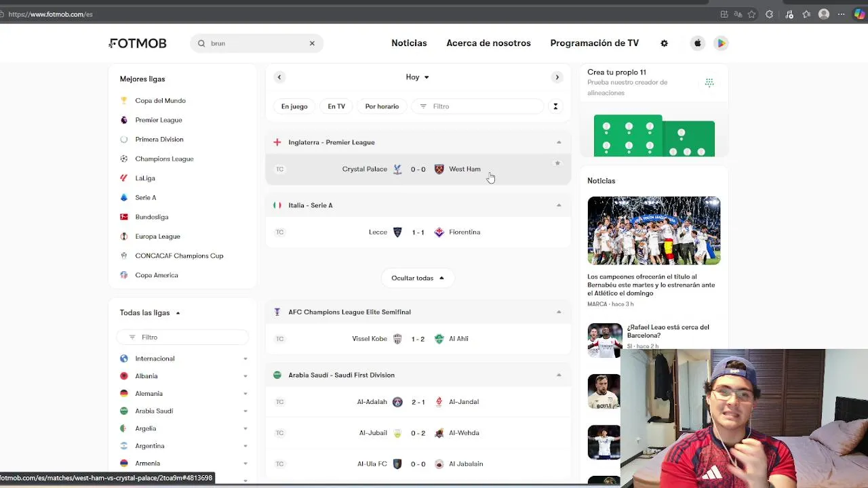
Task: Click the search box containing 'brun'
Action: [x=257, y=43]
